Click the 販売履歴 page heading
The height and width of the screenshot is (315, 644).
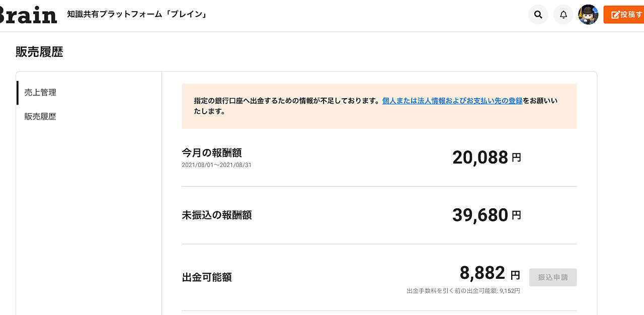click(x=40, y=52)
